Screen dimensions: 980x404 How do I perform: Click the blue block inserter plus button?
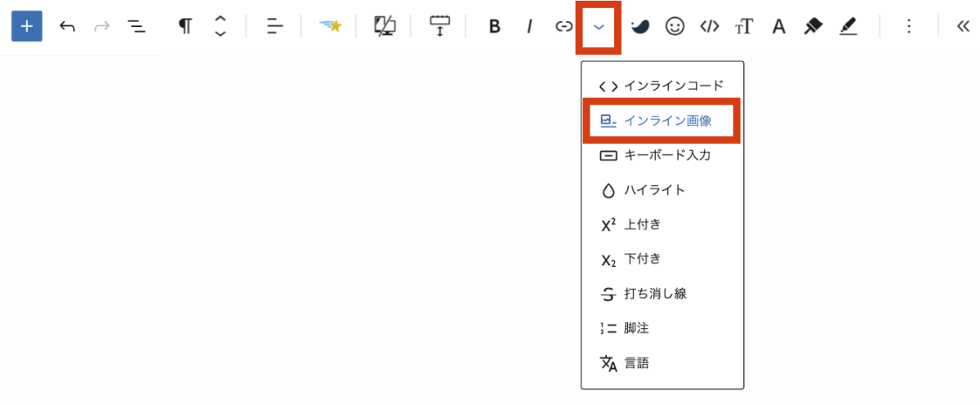point(27,27)
